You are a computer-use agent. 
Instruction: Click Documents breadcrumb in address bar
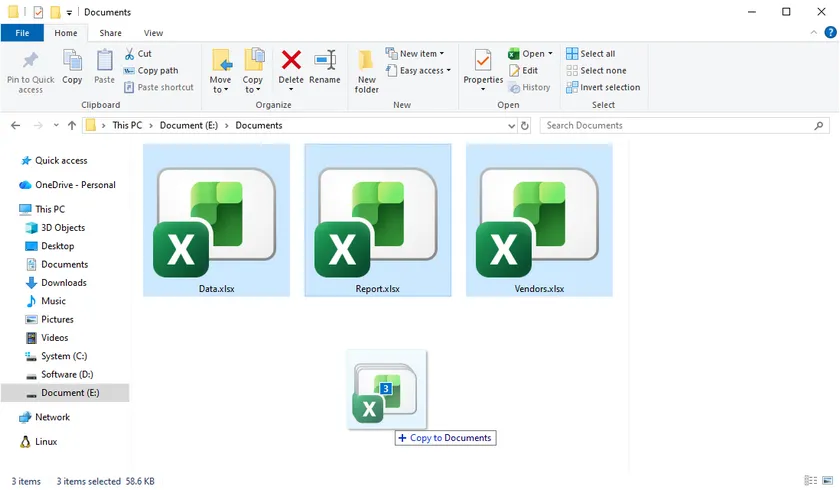259,125
